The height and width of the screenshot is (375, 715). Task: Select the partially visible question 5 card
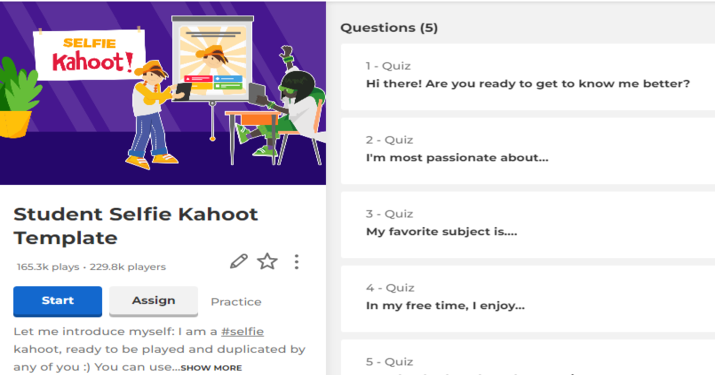click(x=528, y=358)
